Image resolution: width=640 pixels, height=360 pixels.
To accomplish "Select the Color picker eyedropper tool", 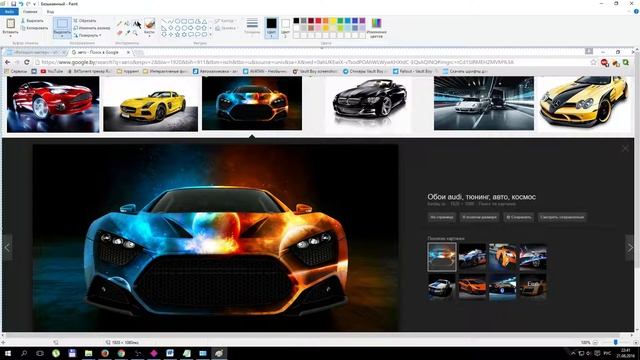I will pyautogui.click(x=127, y=33).
